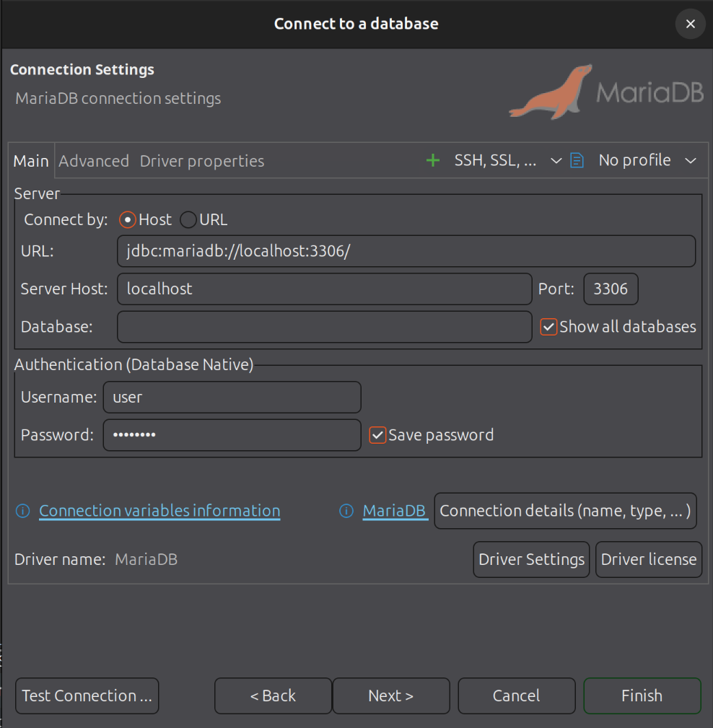713x728 pixels.
Task: Select the URL connect-by radio button
Action: (x=188, y=220)
